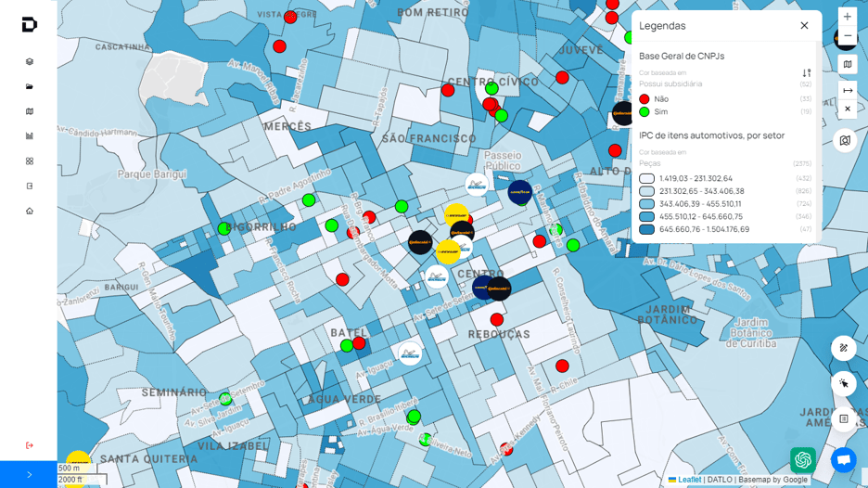Open the layers stack sidebar icon
The image size is (868, 488).
30,61
